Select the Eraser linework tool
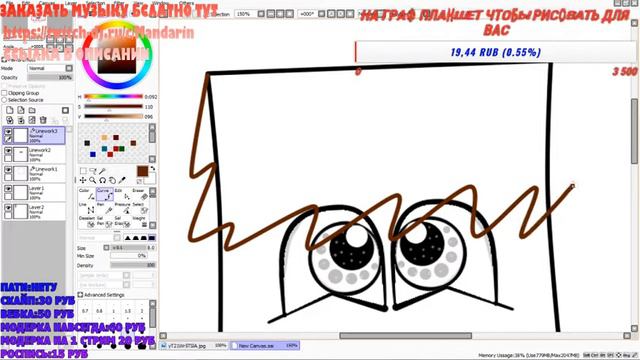 140,194
